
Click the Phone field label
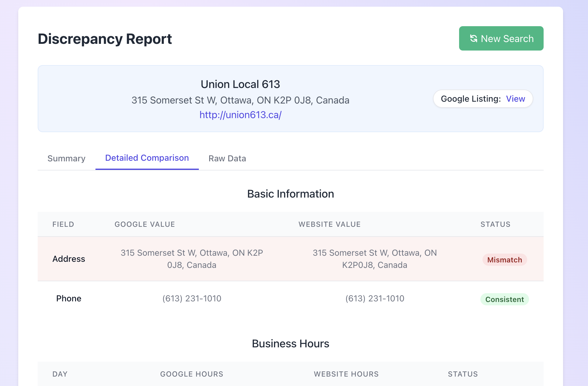pyautogui.click(x=69, y=298)
